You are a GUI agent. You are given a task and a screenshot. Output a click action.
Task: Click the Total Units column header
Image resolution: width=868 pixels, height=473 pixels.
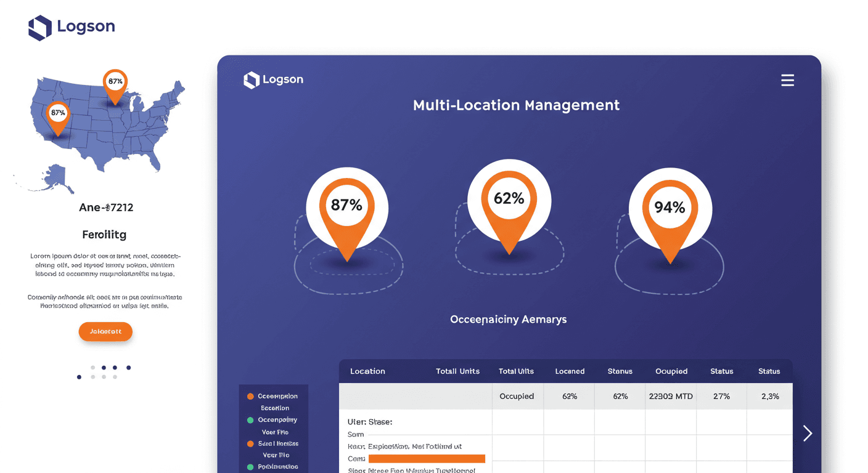tap(457, 371)
